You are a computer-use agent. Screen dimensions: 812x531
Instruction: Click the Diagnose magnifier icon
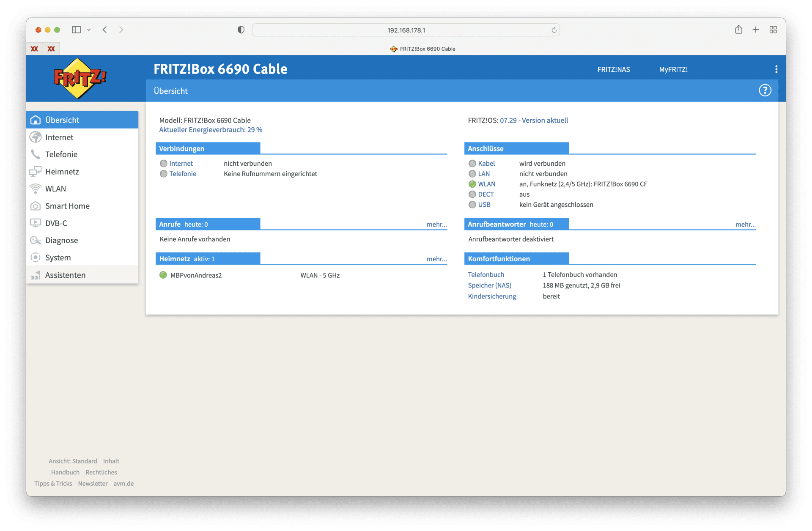click(x=36, y=240)
